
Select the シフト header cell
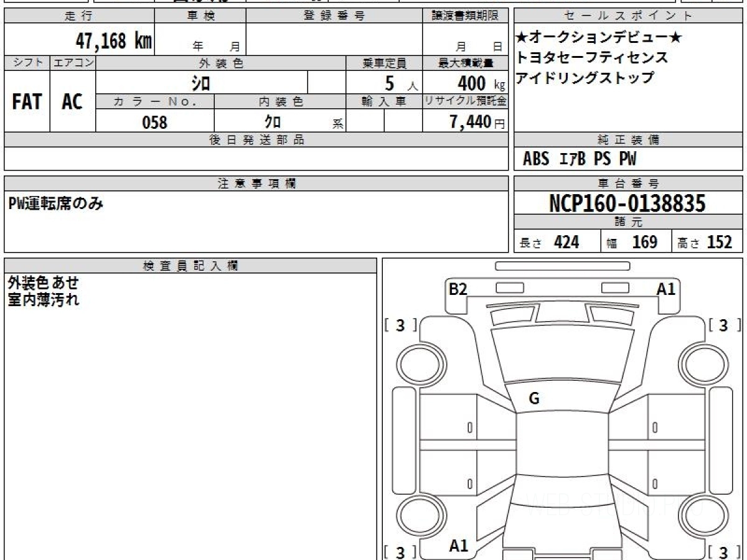tap(27, 63)
